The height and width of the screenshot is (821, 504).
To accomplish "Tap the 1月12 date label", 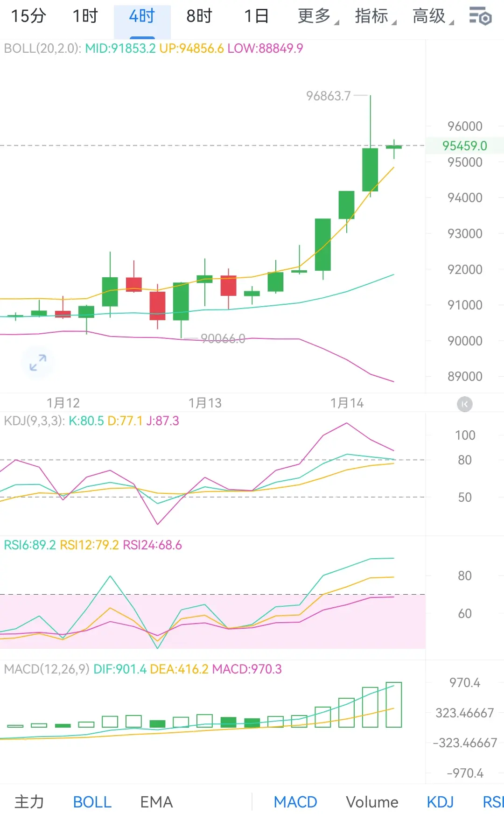I will pos(63,403).
